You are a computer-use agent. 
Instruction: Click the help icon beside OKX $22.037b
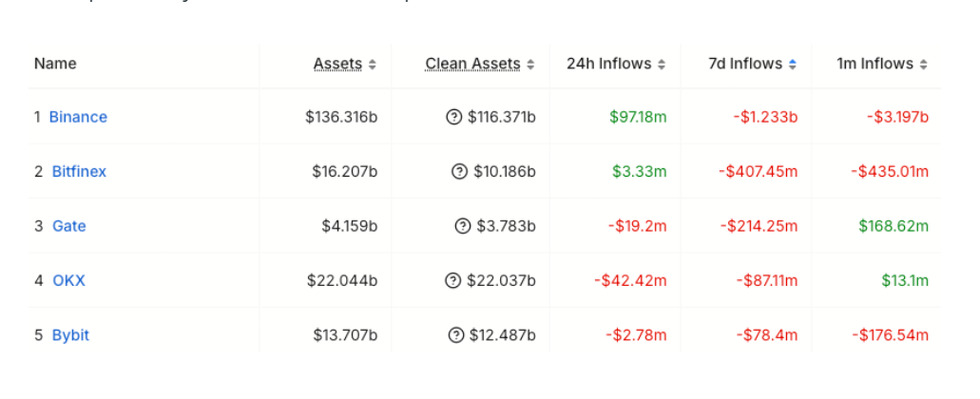pyautogui.click(x=452, y=280)
